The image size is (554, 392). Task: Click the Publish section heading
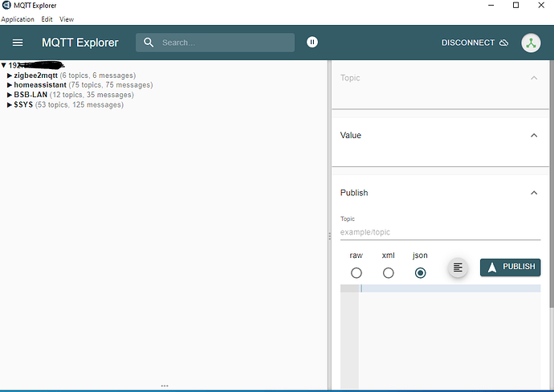pyautogui.click(x=354, y=193)
